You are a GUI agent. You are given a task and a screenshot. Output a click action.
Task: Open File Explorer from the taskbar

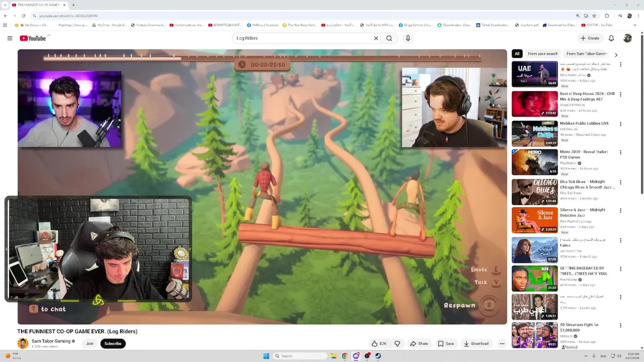coord(334,356)
